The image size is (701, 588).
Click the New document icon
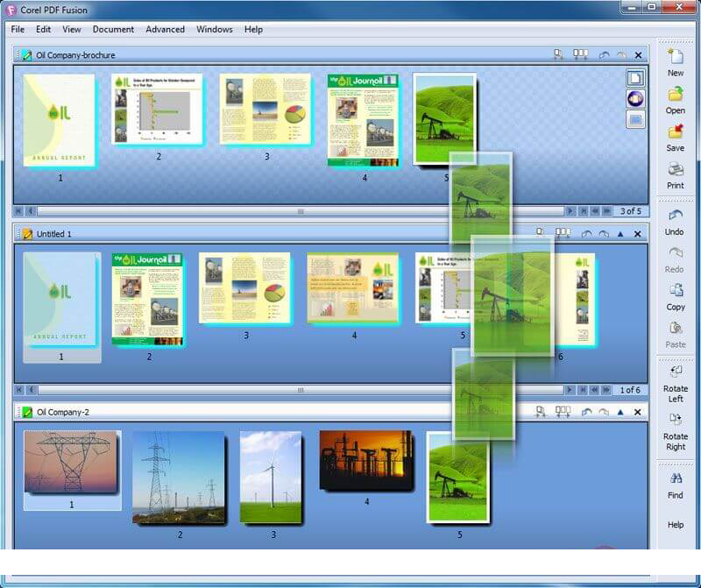(x=675, y=58)
